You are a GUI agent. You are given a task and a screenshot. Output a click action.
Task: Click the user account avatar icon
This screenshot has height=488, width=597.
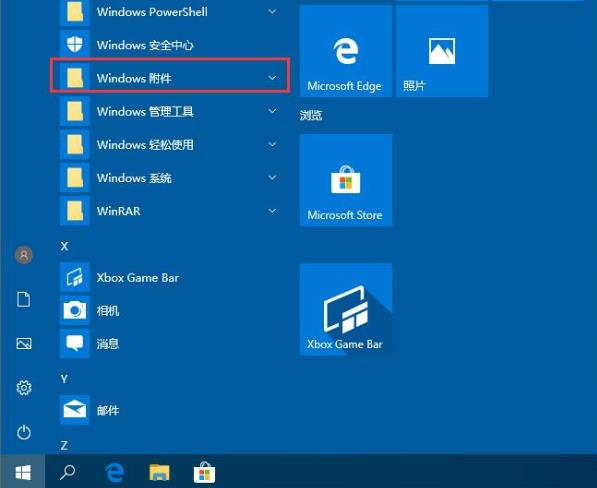[24, 255]
